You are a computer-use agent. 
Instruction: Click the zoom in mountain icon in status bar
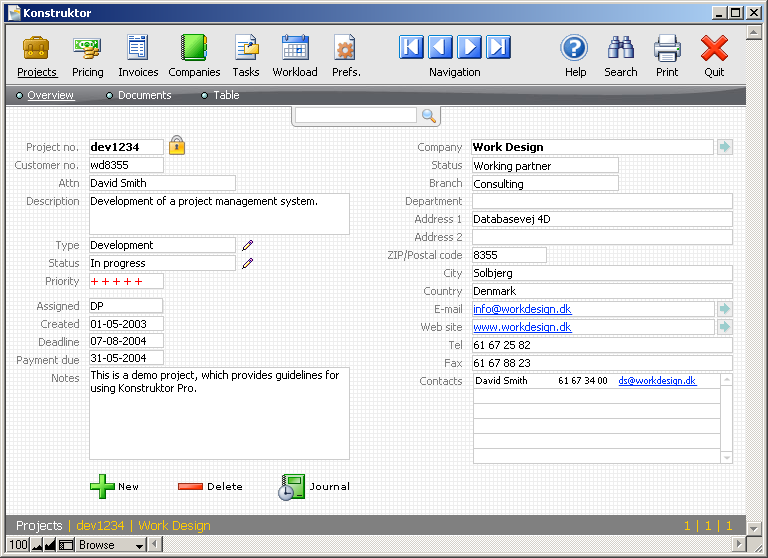(50, 545)
